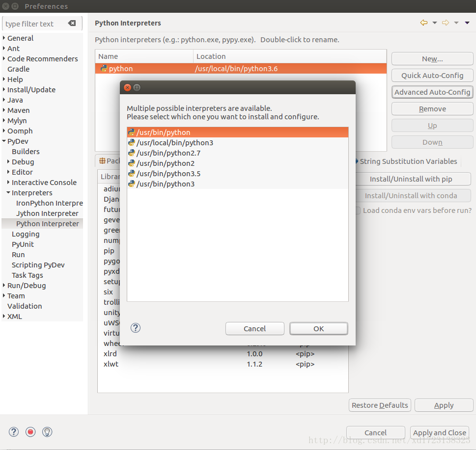This screenshot has width=476, height=450.
Task: Open the back history dropdown arrow
Action: [x=435, y=23]
